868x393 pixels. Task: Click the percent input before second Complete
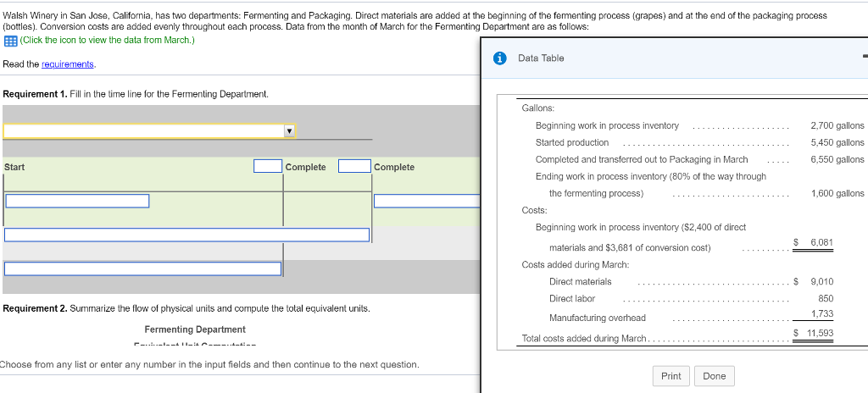(x=354, y=166)
